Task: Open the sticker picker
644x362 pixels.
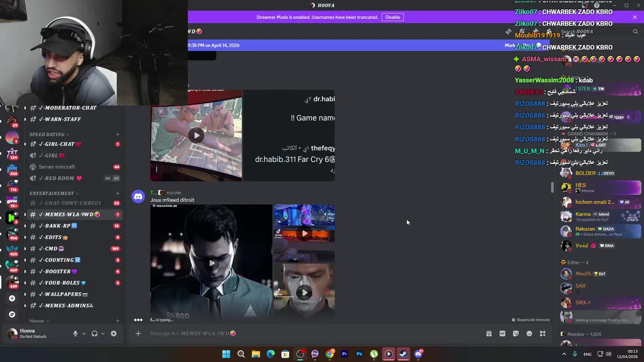Action: click(516, 333)
